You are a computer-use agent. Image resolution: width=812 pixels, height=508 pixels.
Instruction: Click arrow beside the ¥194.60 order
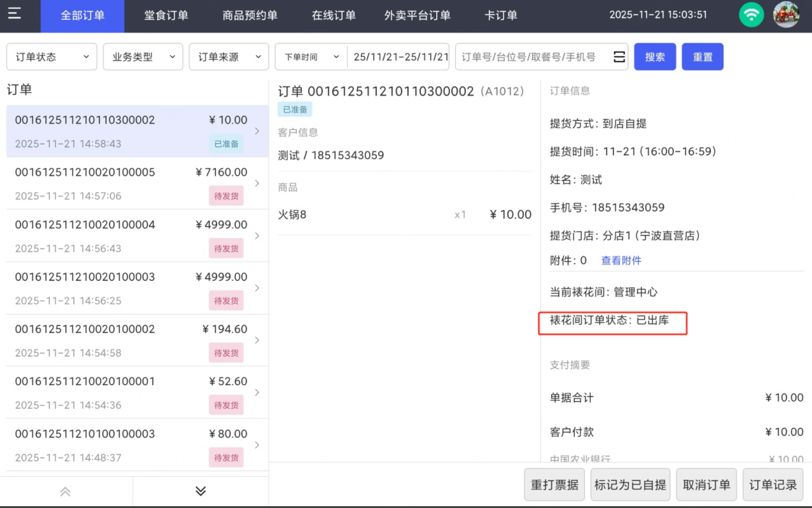tap(257, 340)
